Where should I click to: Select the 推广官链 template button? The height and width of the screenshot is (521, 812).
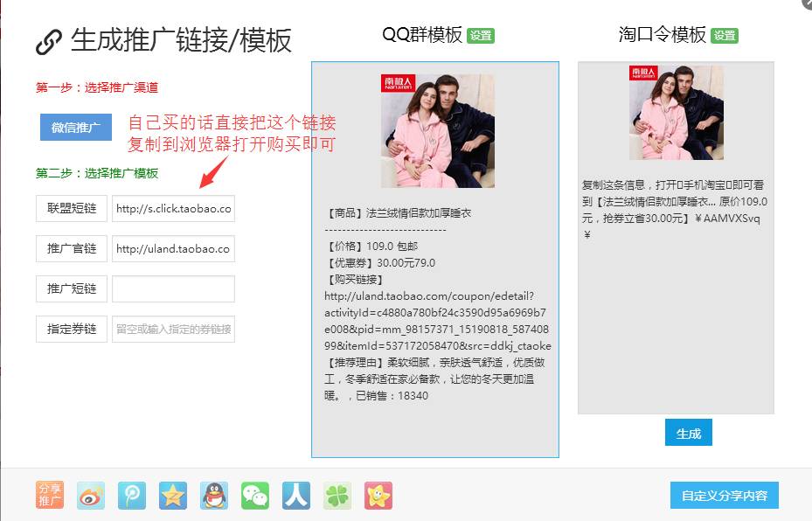tap(72, 249)
